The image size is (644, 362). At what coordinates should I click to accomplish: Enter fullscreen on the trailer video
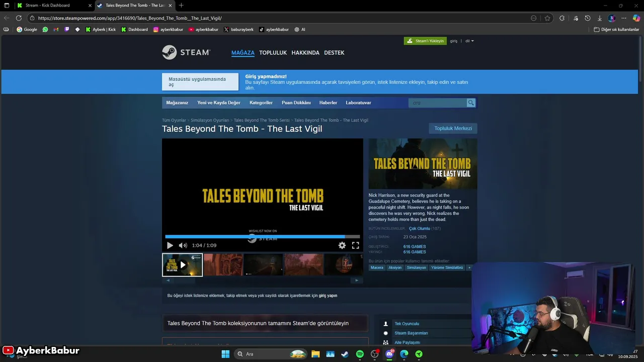355,245
